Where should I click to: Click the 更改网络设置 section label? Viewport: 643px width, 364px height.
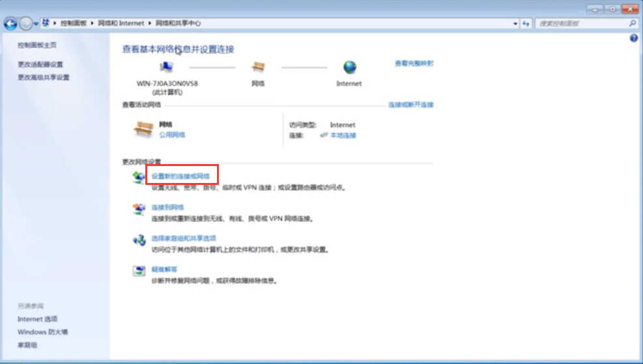(141, 162)
